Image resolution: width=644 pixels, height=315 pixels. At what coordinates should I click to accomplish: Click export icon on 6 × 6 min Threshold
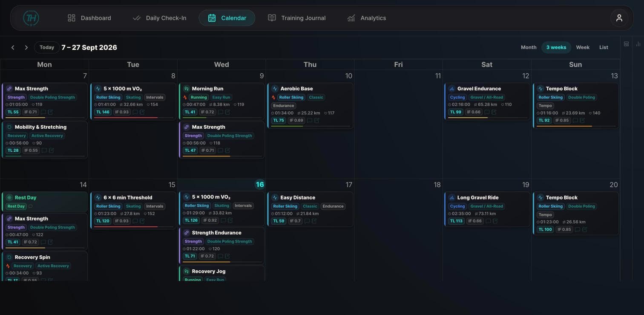pyautogui.click(x=142, y=221)
